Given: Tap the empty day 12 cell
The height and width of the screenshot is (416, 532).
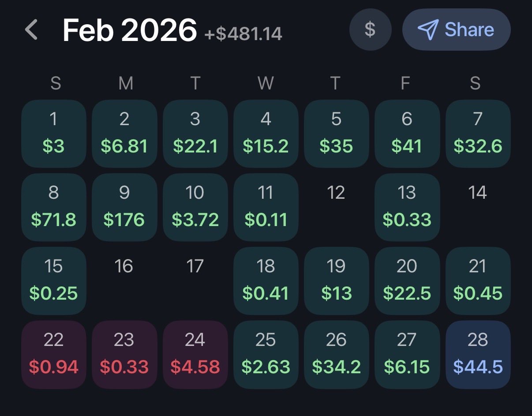Looking at the screenshot, I should [336, 207].
